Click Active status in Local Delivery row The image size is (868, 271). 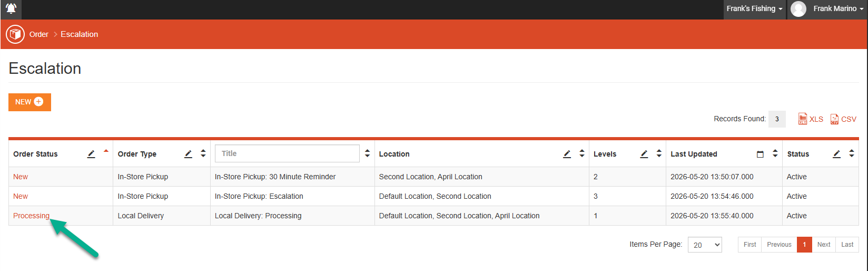click(x=796, y=216)
